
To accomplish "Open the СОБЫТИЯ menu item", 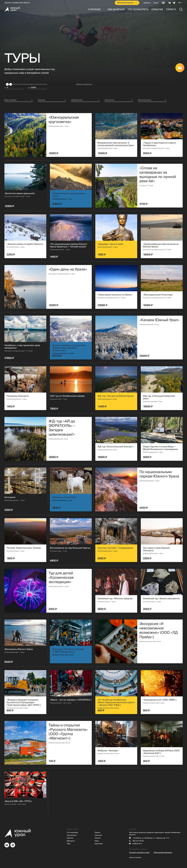I will pyautogui.click(x=157, y=10).
